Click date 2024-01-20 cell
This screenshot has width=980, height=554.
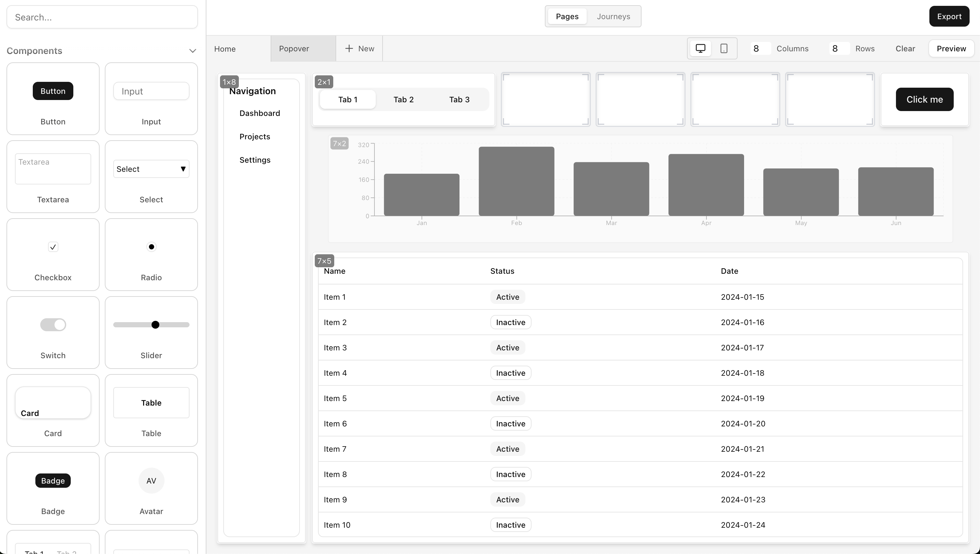pyautogui.click(x=743, y=423)
